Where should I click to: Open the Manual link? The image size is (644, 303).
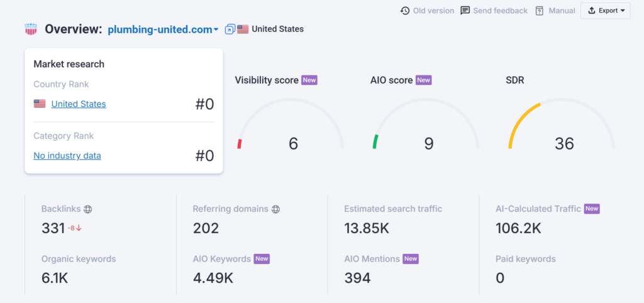pyautogui.click(x=562, y=11)
